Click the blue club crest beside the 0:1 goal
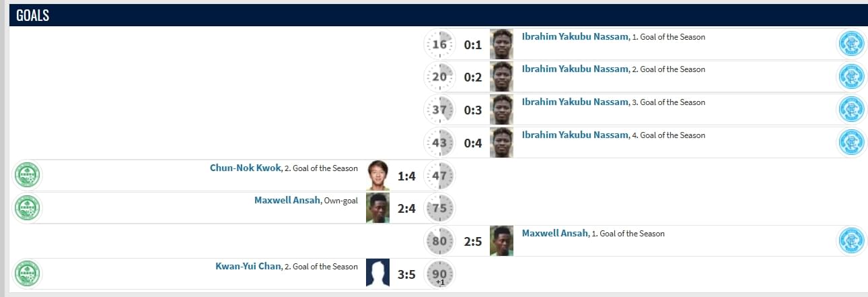This screenshot has height=297, width=868. (x=851, y=44)
